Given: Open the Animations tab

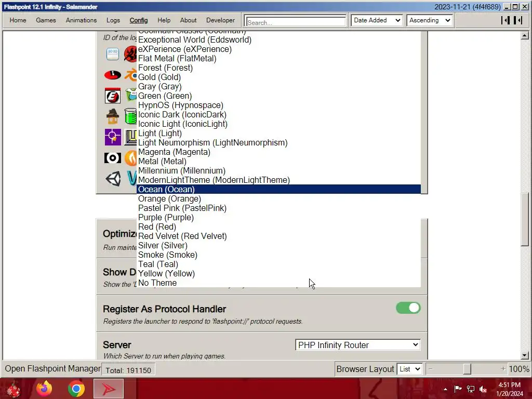Looking at the screenshot, I should (81, 20).
